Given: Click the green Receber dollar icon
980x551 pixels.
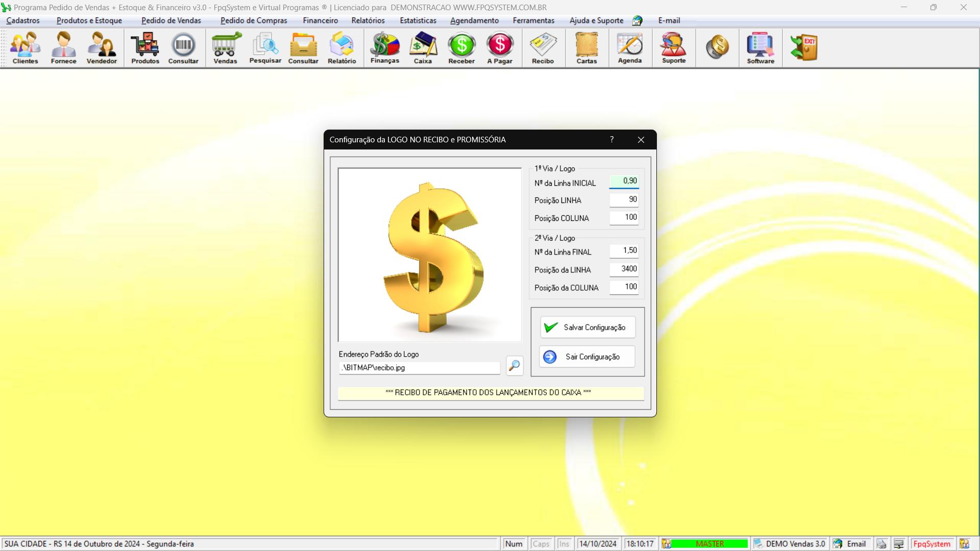Looking at the screenshot, I should [x=461, y=48].
